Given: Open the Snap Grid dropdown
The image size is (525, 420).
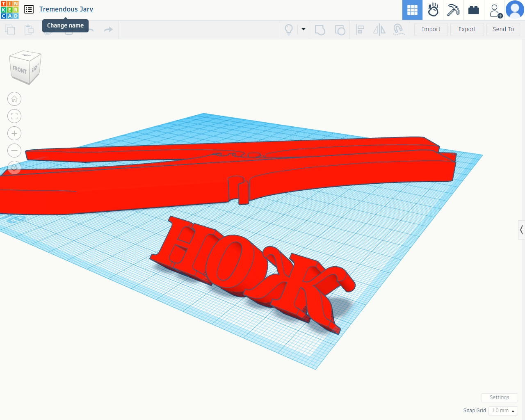Looking at the screenshot, I should [x=503, y=411].
